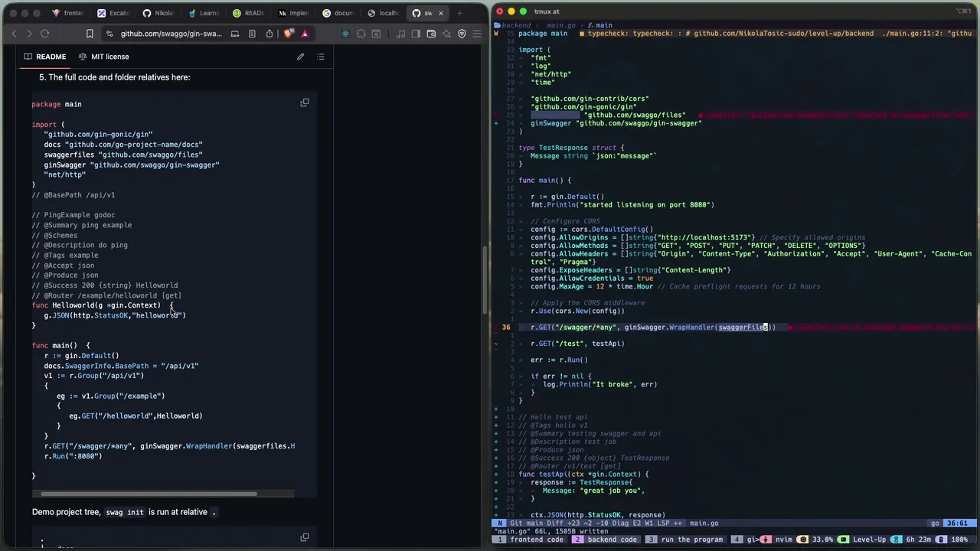Click the browser page vertical scrollbar
The height and width of the screenshot is (551, 980).
click(x=484, y=281)
